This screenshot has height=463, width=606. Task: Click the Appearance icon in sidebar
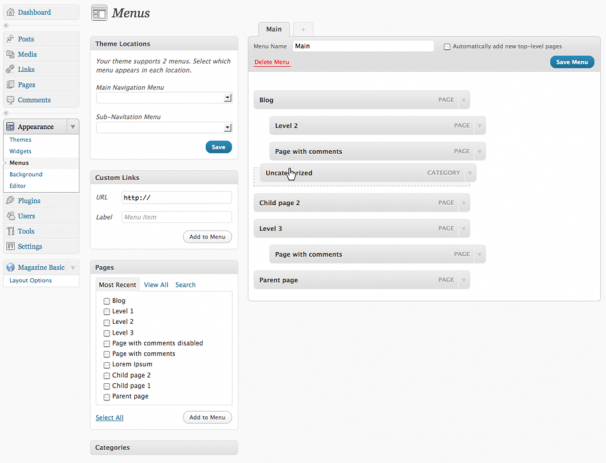10,126
